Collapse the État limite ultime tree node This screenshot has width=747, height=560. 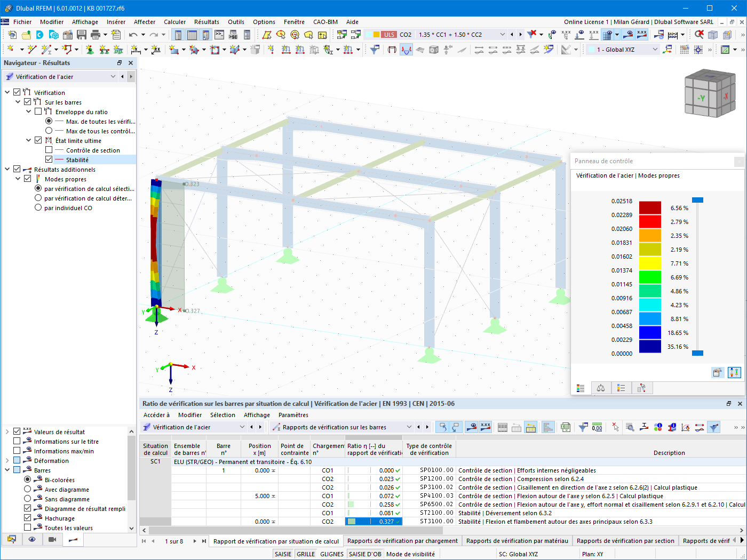pos(29,140)
